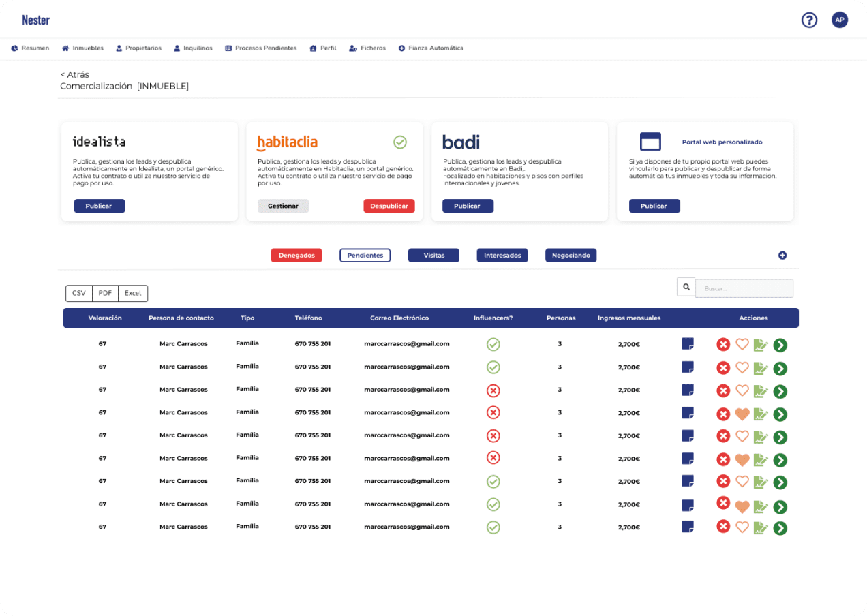Viewport: 867px width, 616px height.
Task: Switch to the Pendientes tab
Action: (365, 256)
